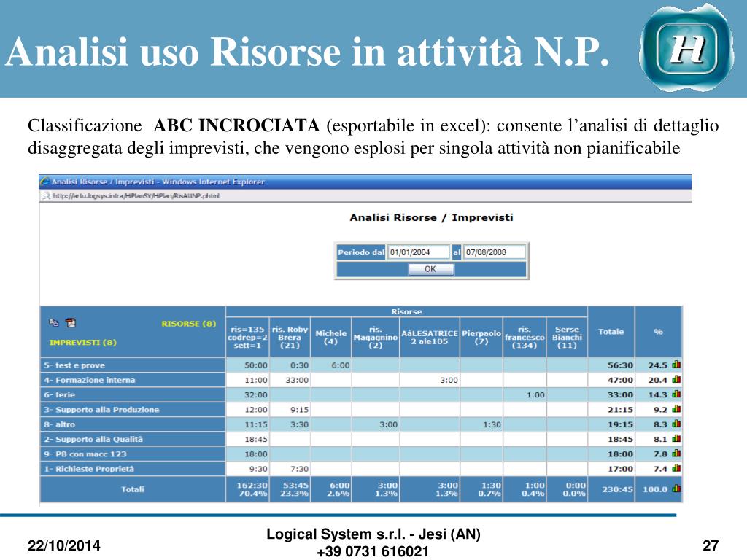Open chart icon for 2- Supporto alla Qualità
The width and height of the screenshot is (747, 560).
(676, 438)
